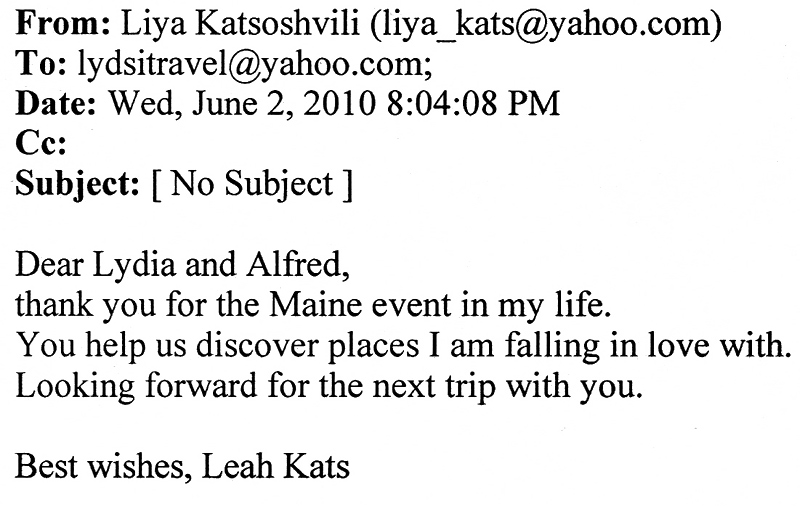The height and width of the screenshot is (506, 800).
Task: Click the greeting Dear Lydia and Alfred
Action: (182, 265)
